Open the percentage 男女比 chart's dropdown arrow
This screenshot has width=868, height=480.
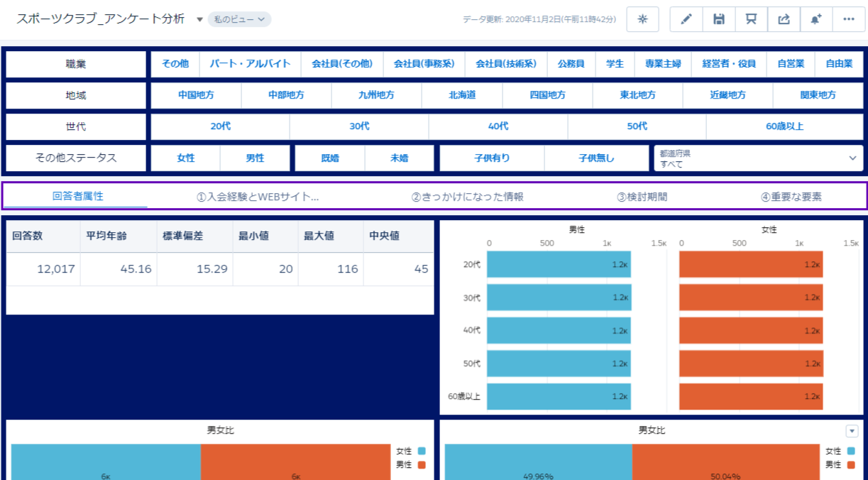click(852, 431)
